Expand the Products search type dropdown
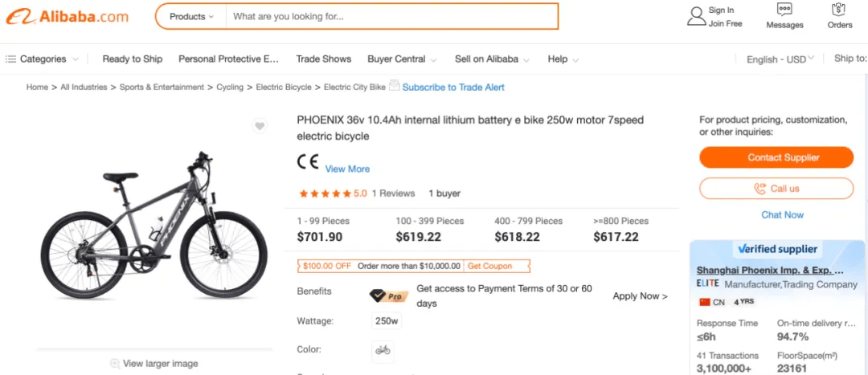The height and width of the screenshot is (375, 868). tap(191, 17)
